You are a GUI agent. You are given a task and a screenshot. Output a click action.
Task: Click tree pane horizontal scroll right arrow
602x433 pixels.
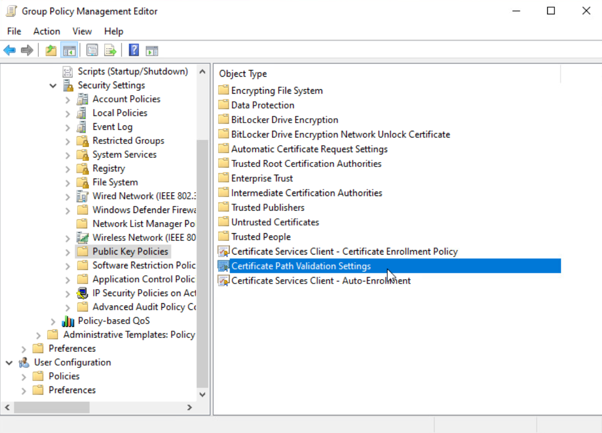[x=190, y=407]
